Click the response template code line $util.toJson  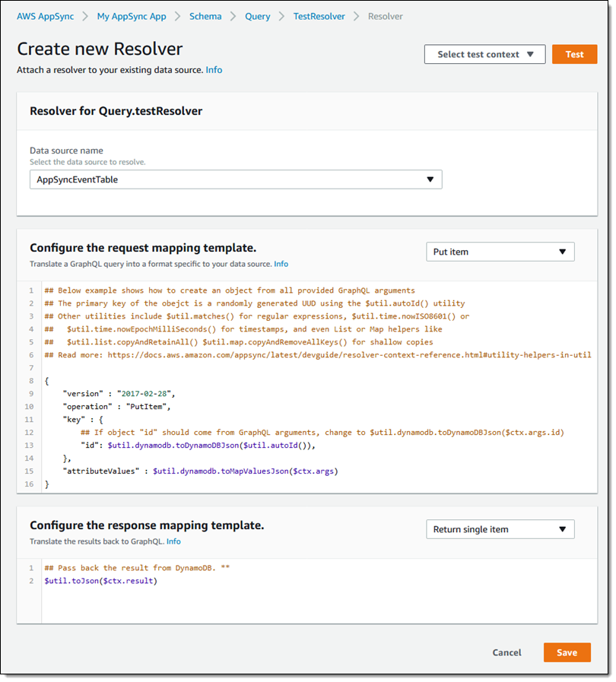(100, 581)
